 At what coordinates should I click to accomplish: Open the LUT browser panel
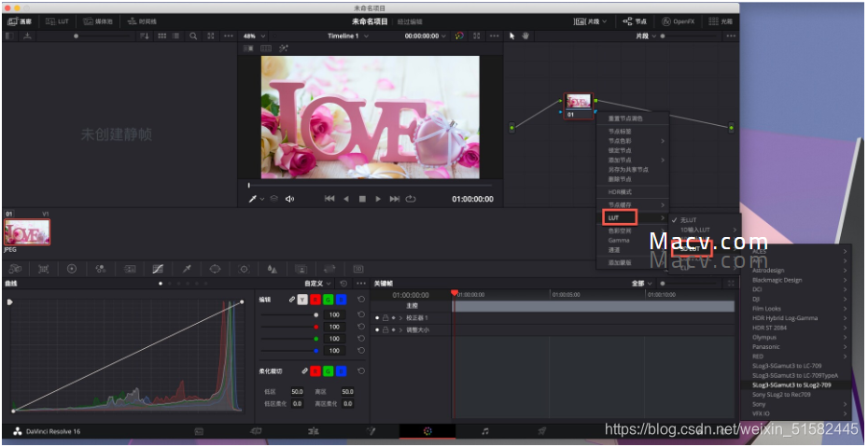(x=58, y=21)
